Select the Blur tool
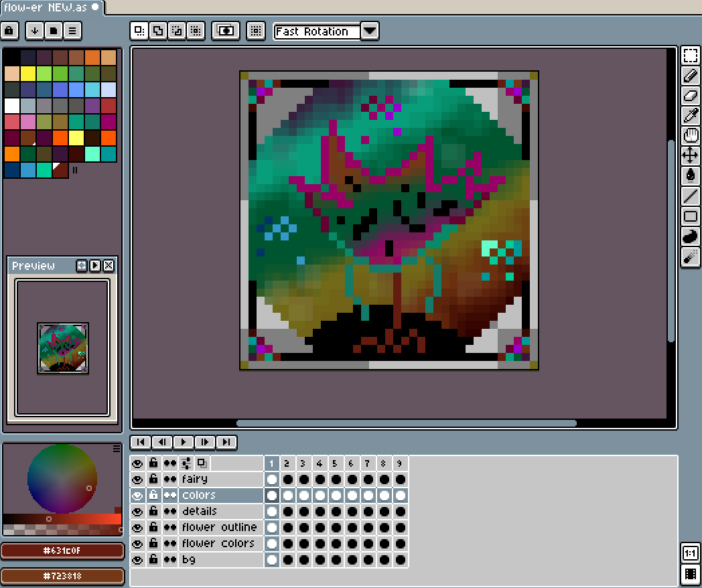 click(690, 256)
